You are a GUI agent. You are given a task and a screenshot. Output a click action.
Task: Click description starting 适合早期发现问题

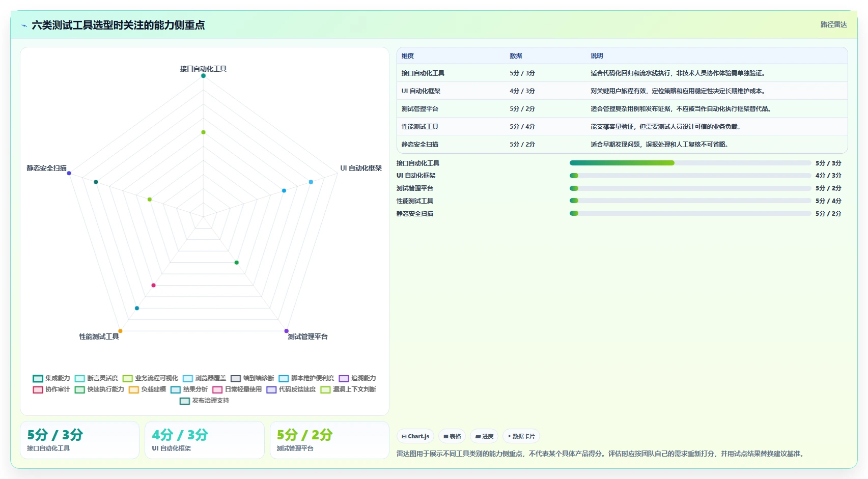(660, 145)
